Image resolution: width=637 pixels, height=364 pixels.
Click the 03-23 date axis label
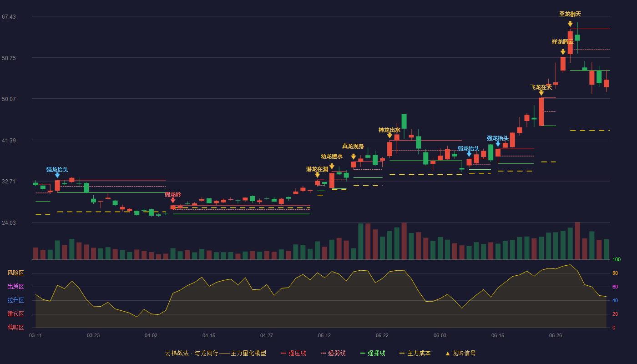(x=93, y=335)
